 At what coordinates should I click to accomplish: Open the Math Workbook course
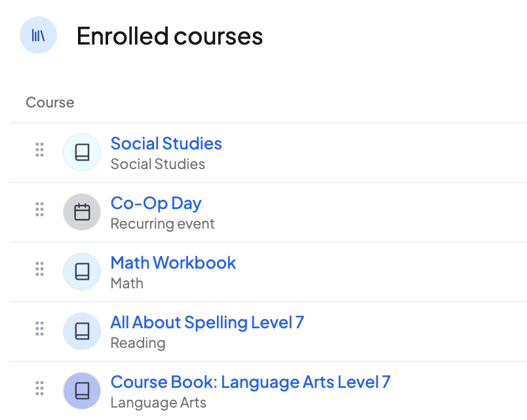click(173, 263)
